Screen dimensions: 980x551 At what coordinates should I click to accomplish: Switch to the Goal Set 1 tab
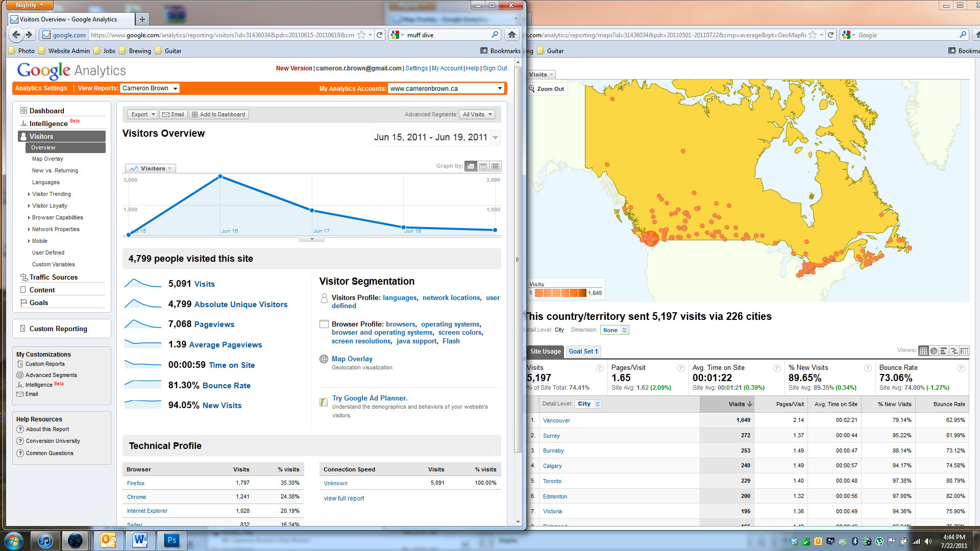pos(583,352)
